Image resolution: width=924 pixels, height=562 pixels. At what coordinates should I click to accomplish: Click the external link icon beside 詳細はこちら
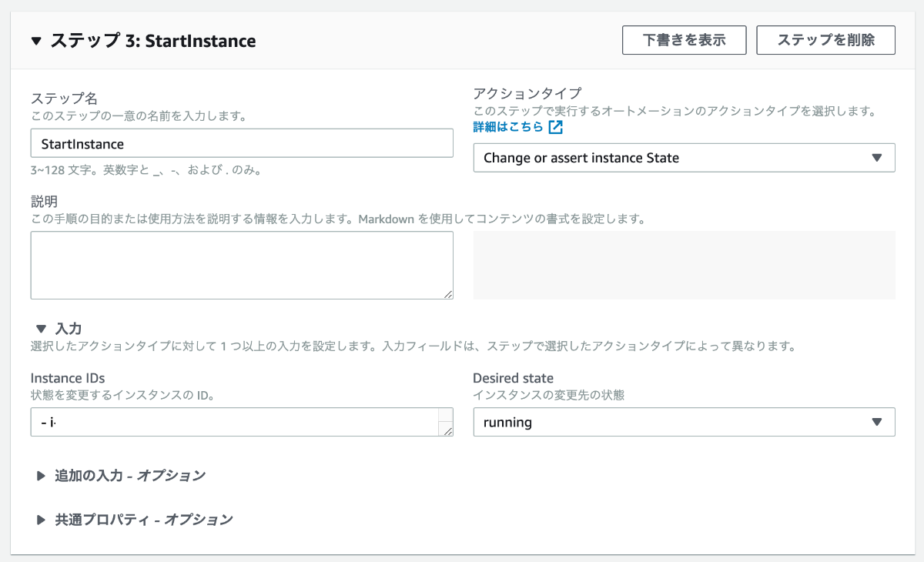[556, 127]
